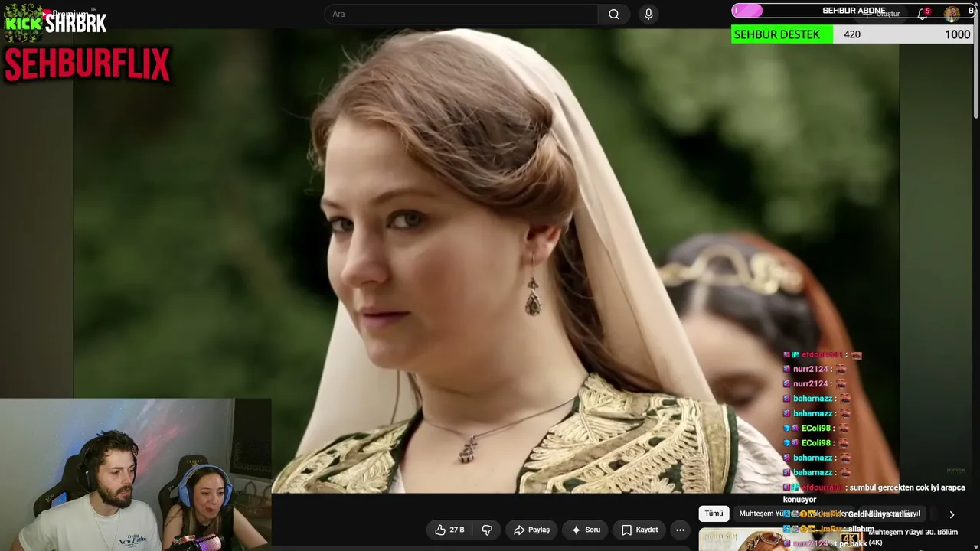The image size is (980, 551).
Task: Share the video via Paylaş
Action: (531, 530)
